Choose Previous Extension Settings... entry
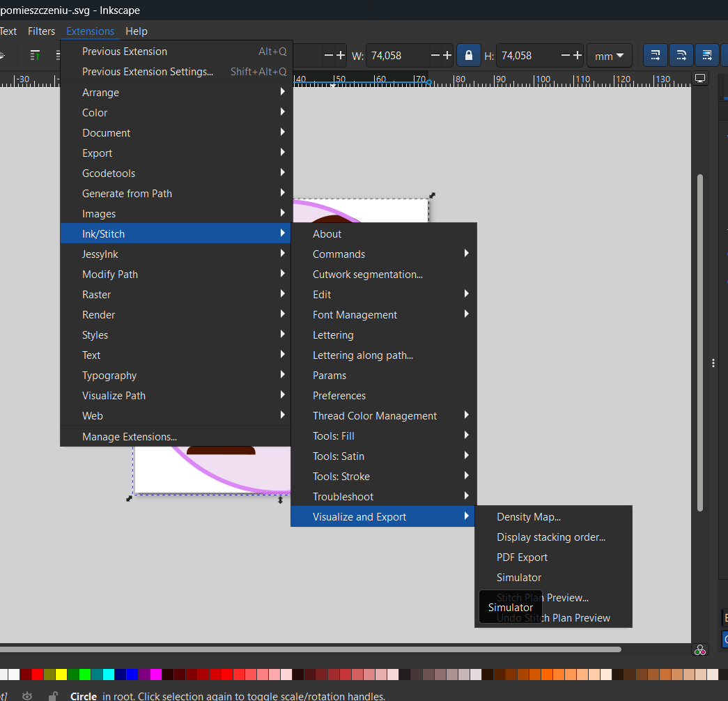This screenshot has height=701, width=728. (x=176, y=72)
